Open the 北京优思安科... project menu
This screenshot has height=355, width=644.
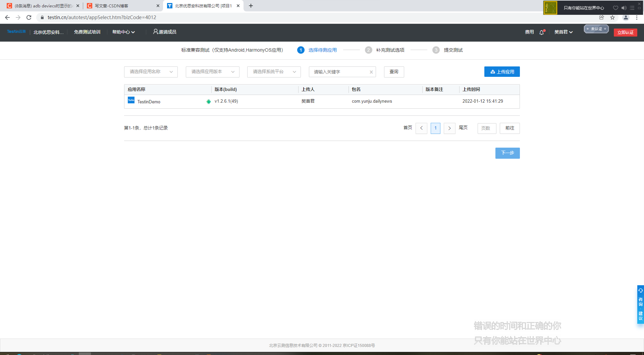tap(48, 32)
